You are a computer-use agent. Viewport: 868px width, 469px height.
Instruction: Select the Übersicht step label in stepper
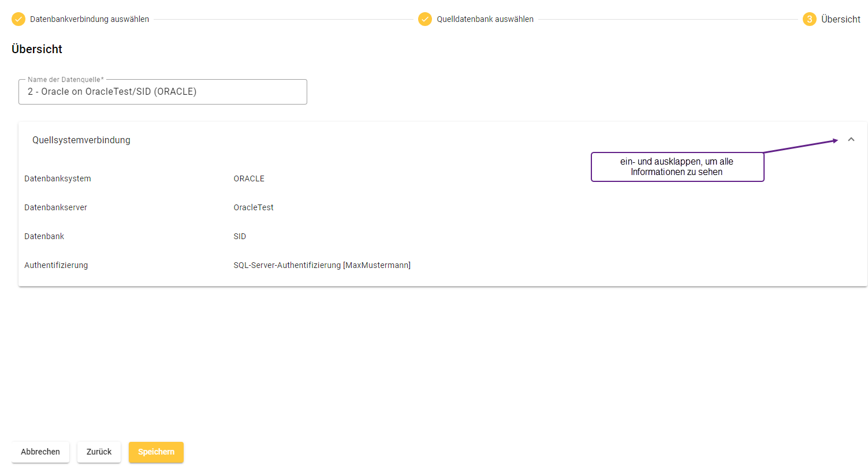841,19
